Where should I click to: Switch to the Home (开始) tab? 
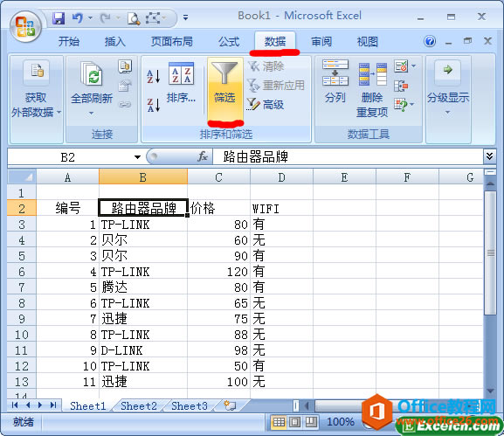point(69,42)
